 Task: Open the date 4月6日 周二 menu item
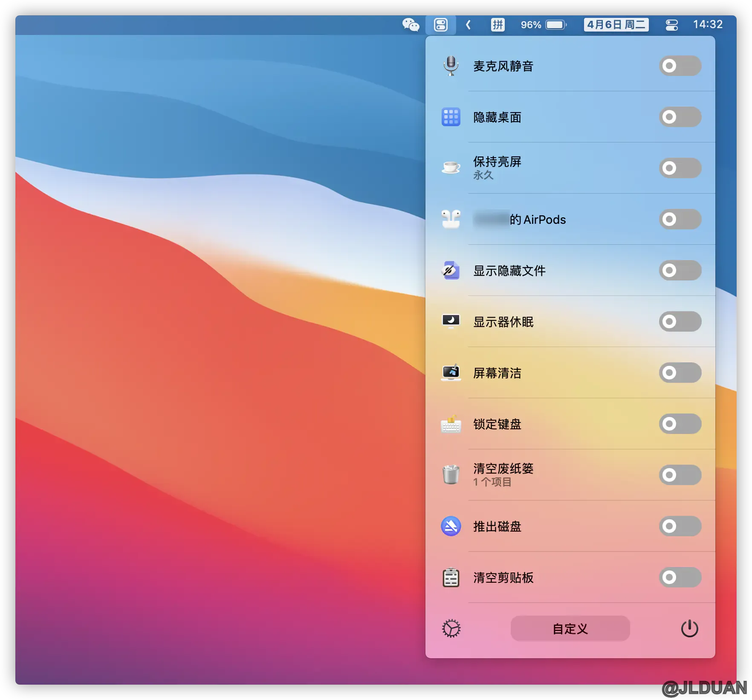click(616, 25)
